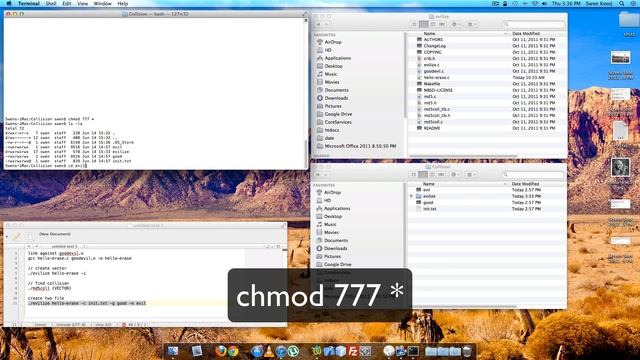This screenshot has width=640, height=360.
Task: Open Movies in evilize Finder sidebar
Action: coord(328,82)
